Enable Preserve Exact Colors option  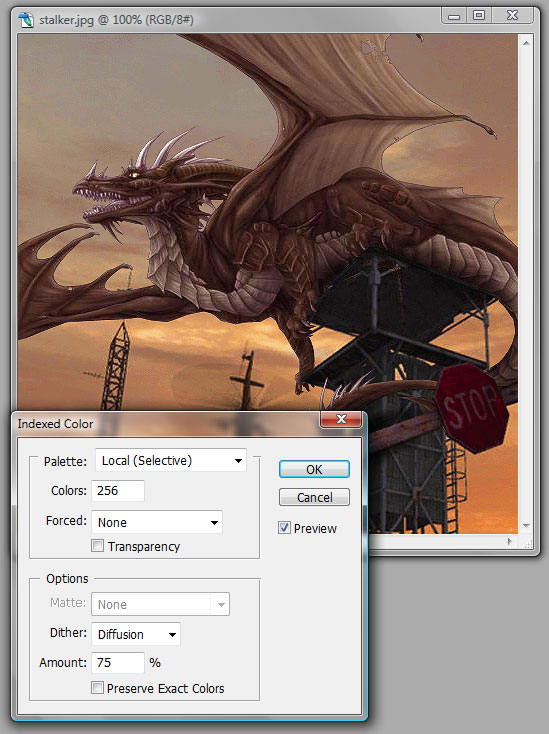(x=97, y=688)
